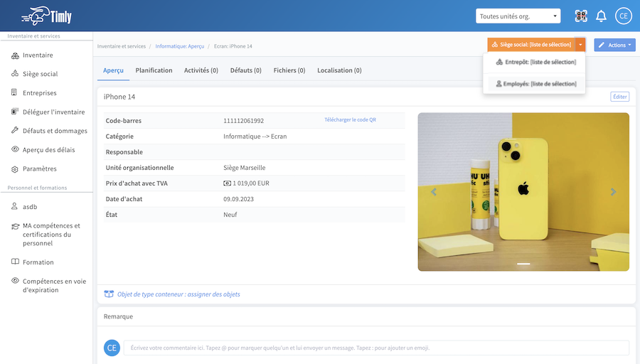Open the Toutes unités org. dropdown

pos(518,16)
